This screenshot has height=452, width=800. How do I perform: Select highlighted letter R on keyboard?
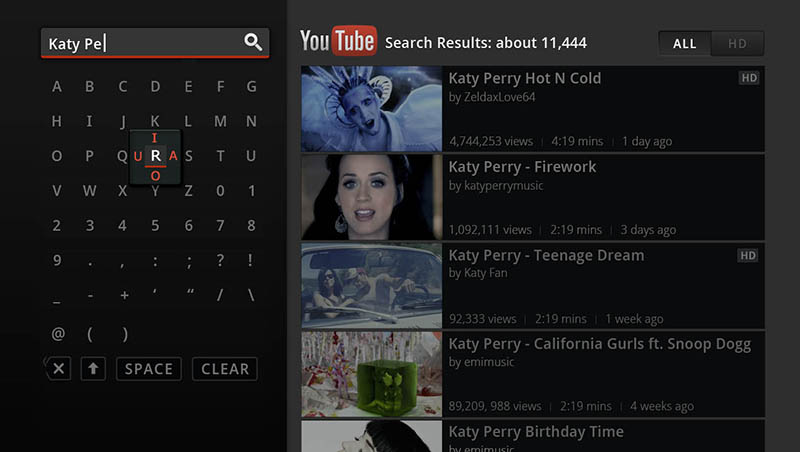click(x=155, y=156)
